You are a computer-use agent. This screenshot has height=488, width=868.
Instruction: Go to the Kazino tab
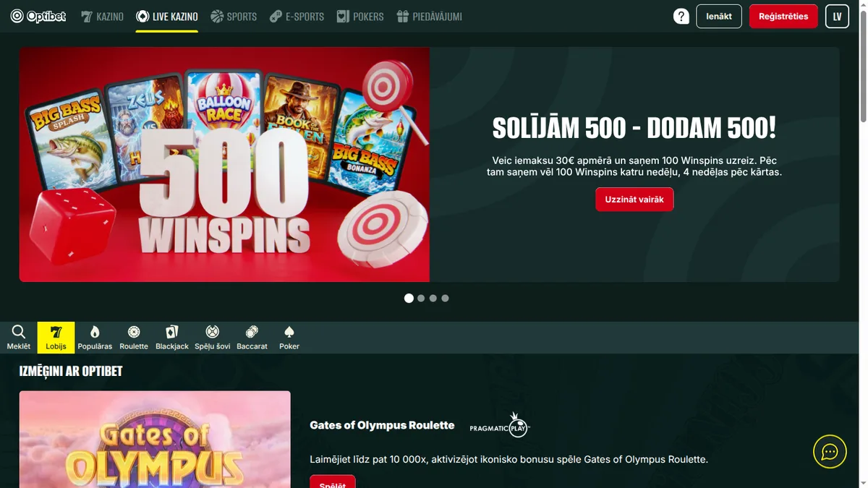pyautogui.click(x=102, y=16)
